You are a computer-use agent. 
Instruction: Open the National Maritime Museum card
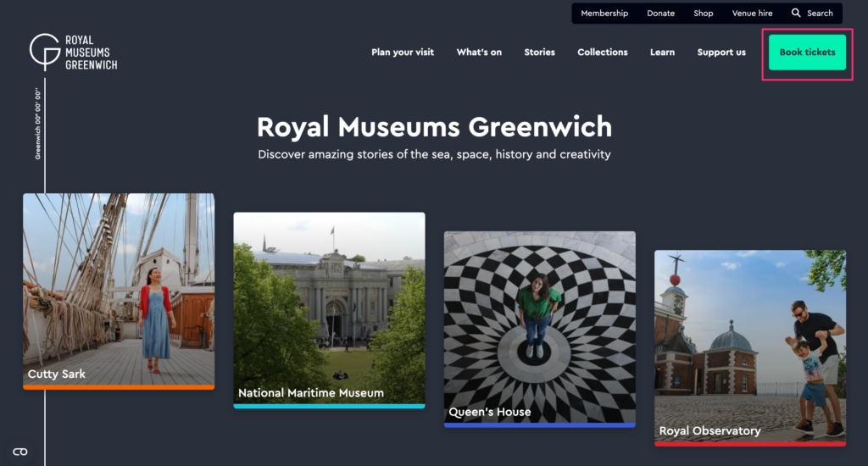330,310
